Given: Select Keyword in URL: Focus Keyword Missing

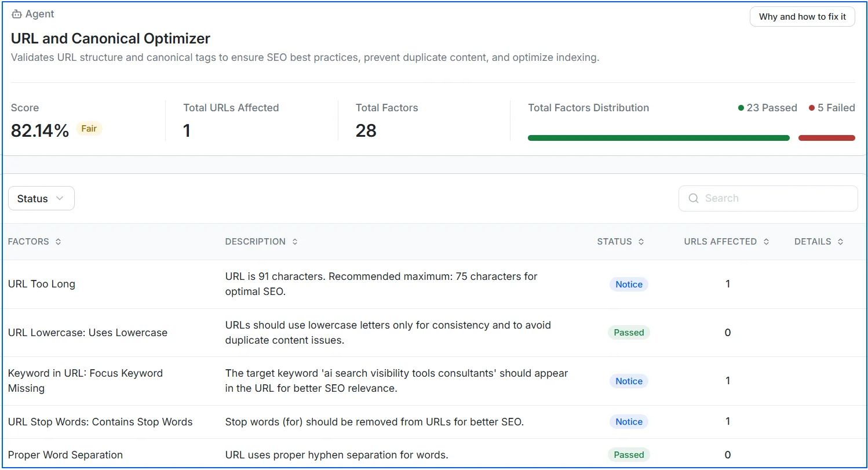Looking at the screenshot, I should pyautogui.click(x=85, y=381).
